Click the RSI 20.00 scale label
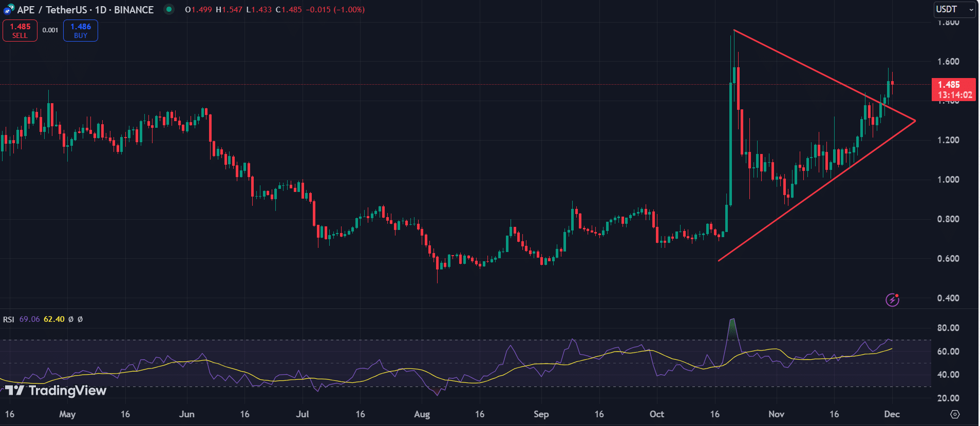 click(x=948, y=398)
